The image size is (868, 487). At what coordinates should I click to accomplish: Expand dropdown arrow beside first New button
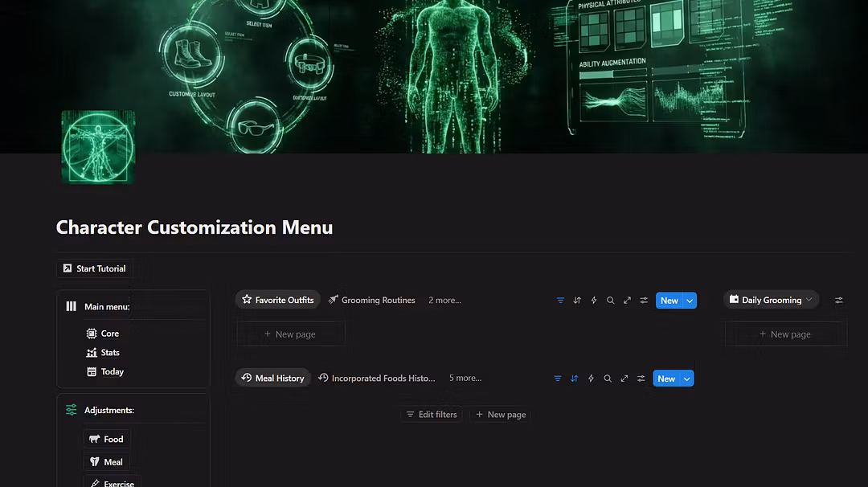click(x=690, y=301)
